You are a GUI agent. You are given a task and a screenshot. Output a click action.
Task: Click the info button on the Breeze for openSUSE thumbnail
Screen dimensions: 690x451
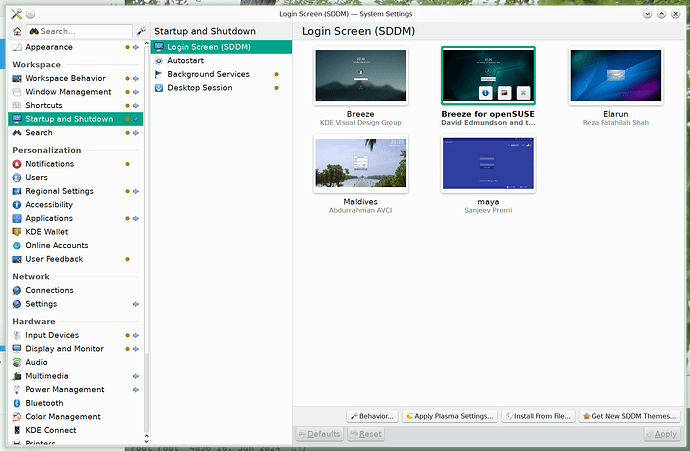pos(485,93)
